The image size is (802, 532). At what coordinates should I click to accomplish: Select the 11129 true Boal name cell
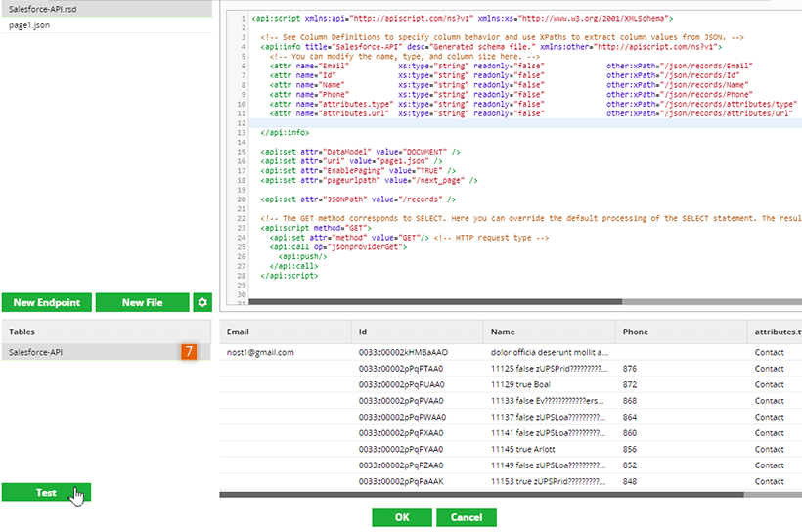(550, 384)
